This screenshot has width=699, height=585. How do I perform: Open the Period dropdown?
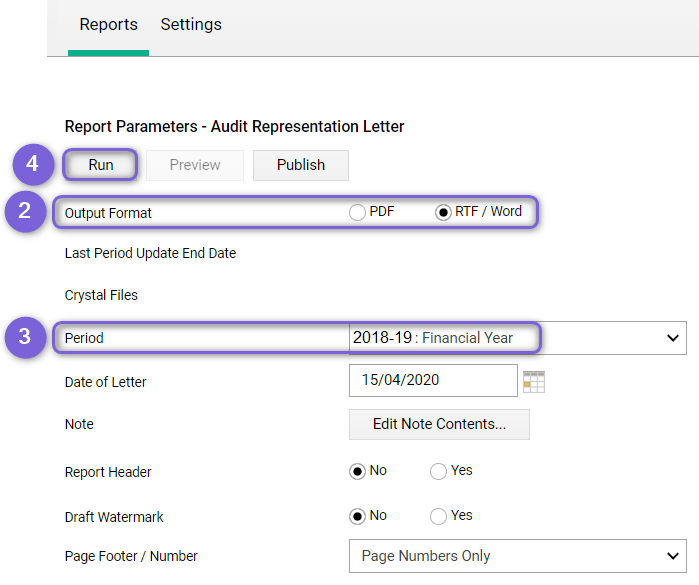tap(518, 338)
